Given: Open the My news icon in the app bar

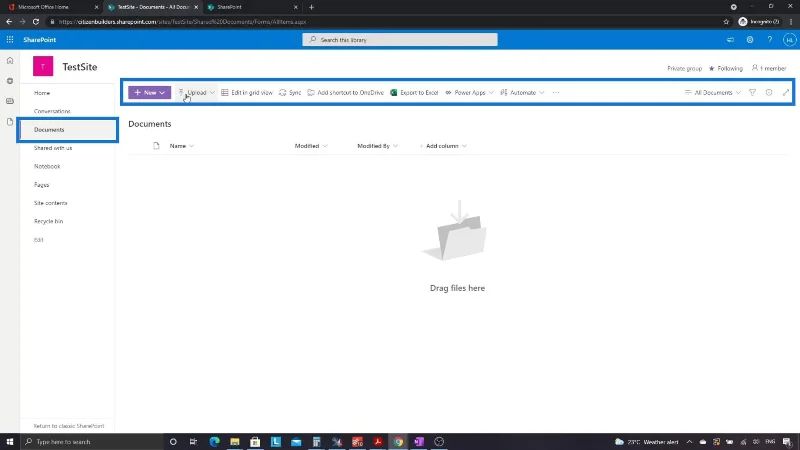Looking at the screenshot, I should 10,101.
